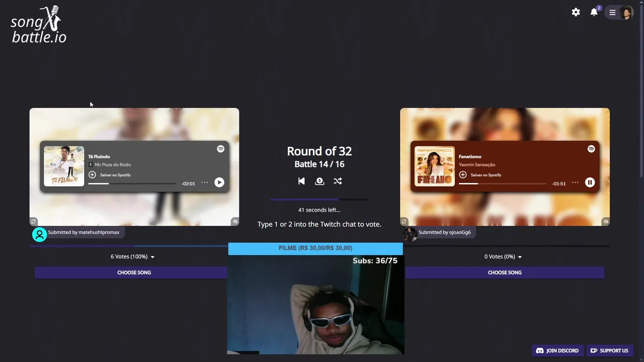Open the Yasmin Sensação artist link

pos(477,164)
